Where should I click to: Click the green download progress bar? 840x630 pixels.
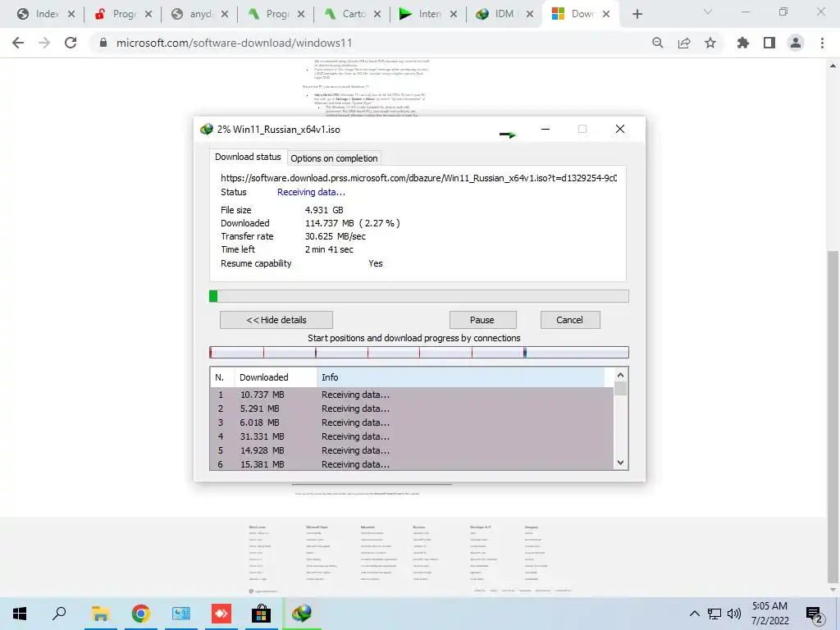click(x=419, y=296)
